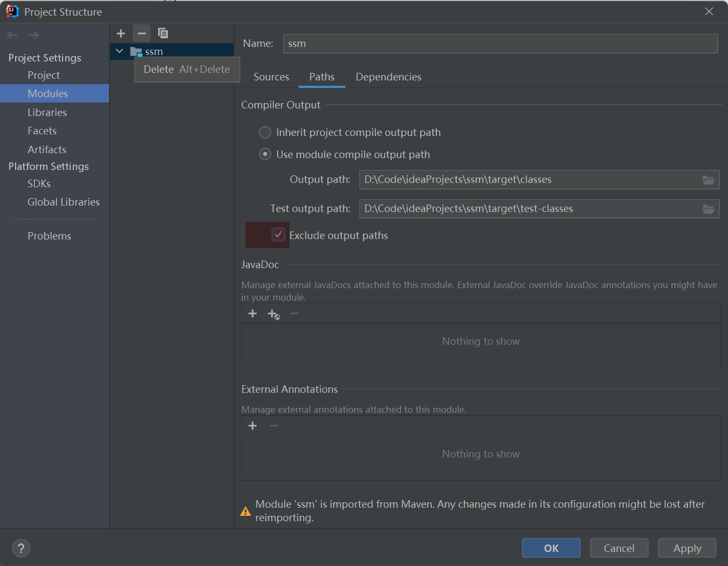Add an External Annotations path
Viewport: 728px width, 566px height.
[253, 426]
